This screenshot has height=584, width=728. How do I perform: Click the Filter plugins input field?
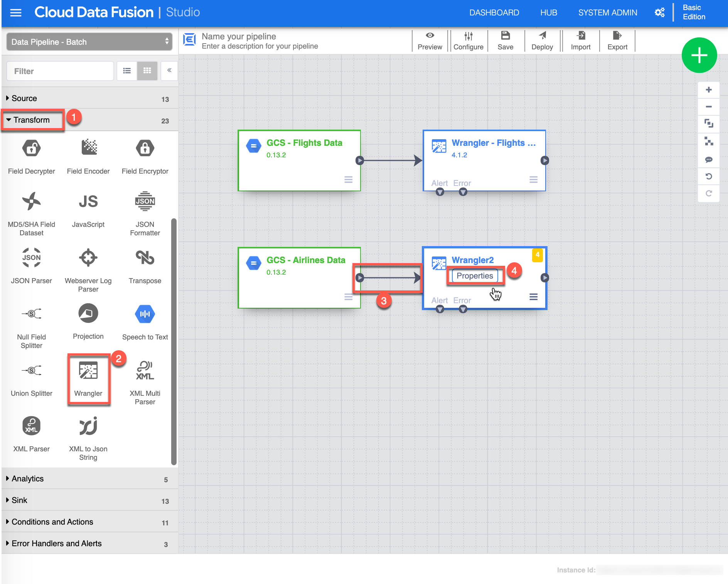point(60,71)
